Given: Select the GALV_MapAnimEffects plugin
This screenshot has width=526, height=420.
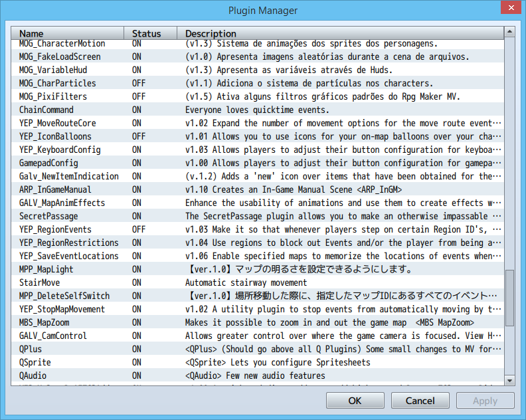Looking at the screenshot, I should 257,203.
